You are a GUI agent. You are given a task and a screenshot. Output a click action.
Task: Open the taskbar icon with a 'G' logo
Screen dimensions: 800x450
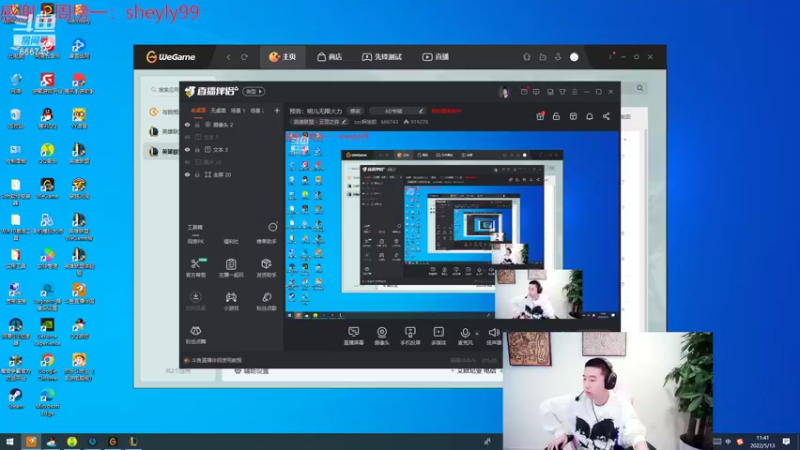pos(113,441)
